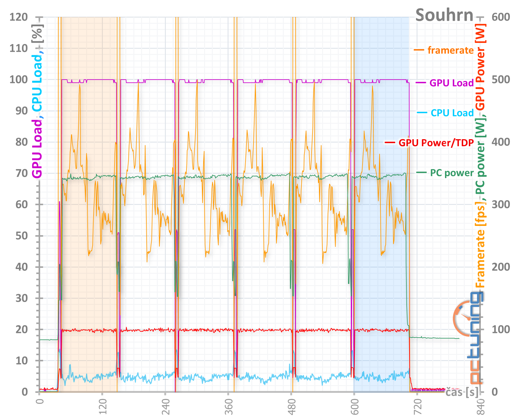The height and width of the screenshot is (420, 512).
Task: Click the right axis value 300
Action: [x=501, y=204]
